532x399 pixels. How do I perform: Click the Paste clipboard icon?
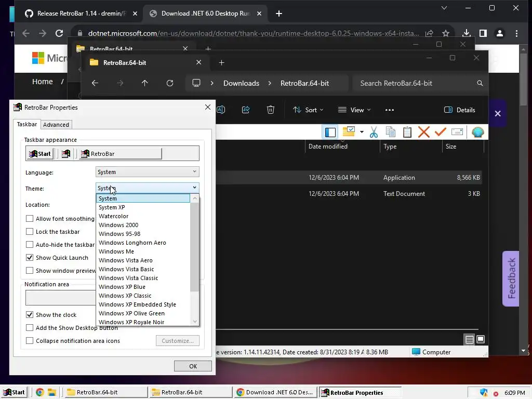click(x=407, y=132)
